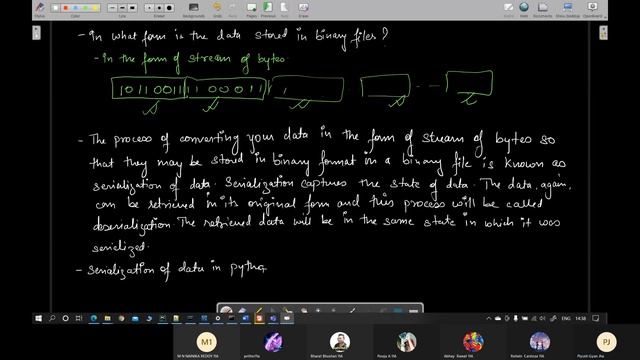Open Microsoft Teams from taskbar

click(273, 318)
